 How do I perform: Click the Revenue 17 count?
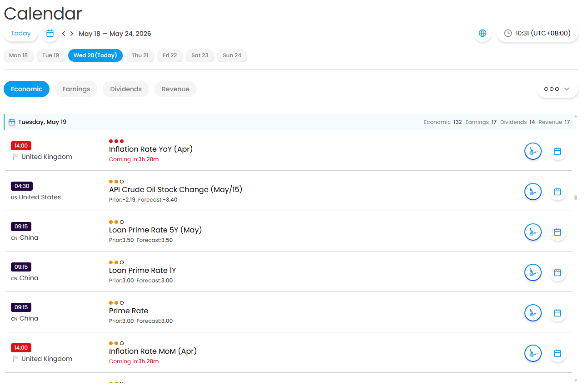(554, 122)
